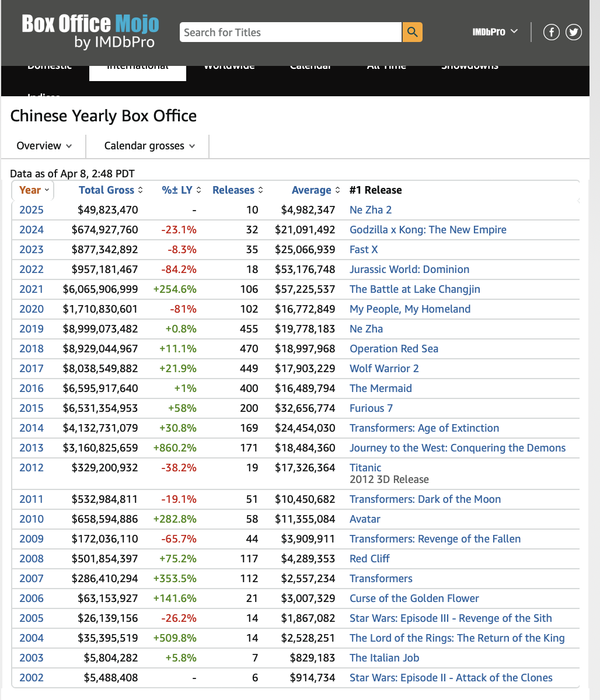Open the 2021 year link
600x700 pixels.
(x=32, y=289)
